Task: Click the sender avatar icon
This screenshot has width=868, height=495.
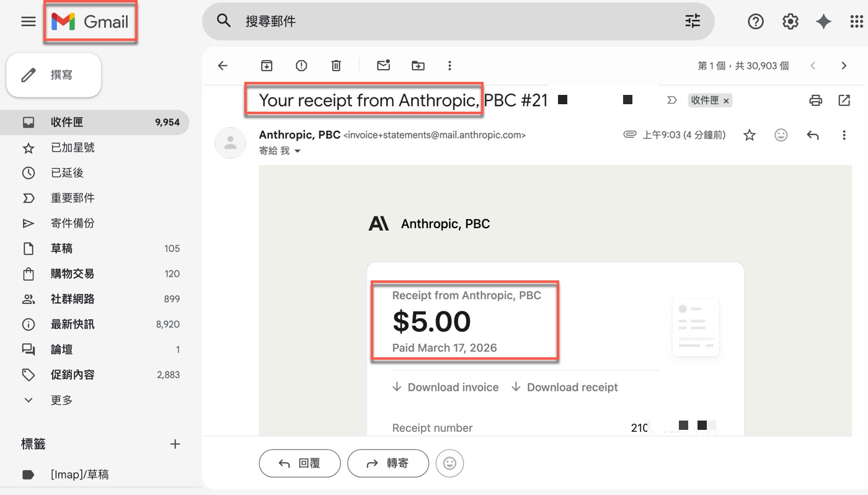Action: [x=230, y=143]
